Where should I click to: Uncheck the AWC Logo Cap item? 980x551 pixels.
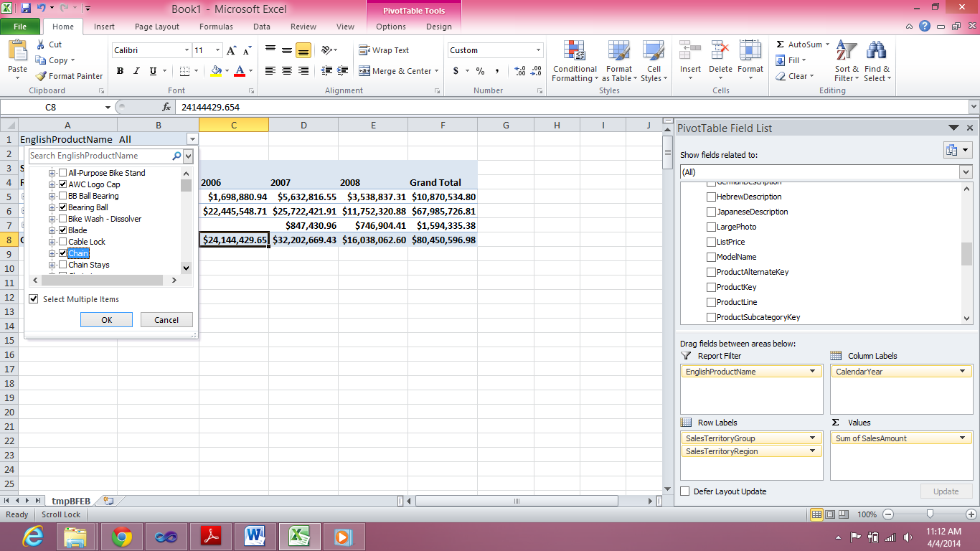click(63, 184)
